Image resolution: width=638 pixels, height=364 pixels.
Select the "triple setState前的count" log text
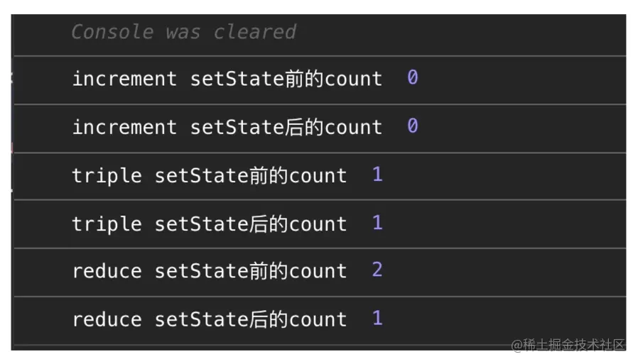coord(209,175)
